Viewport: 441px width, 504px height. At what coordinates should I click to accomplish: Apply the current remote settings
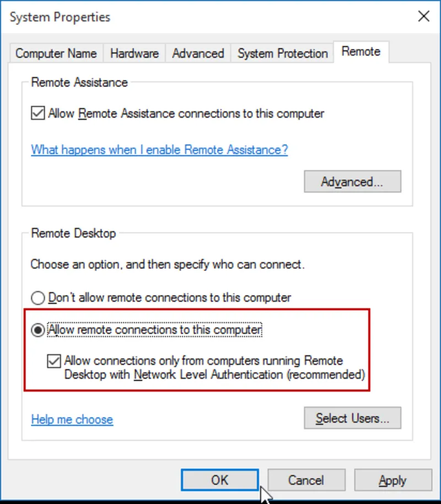(x=392, y=480)
